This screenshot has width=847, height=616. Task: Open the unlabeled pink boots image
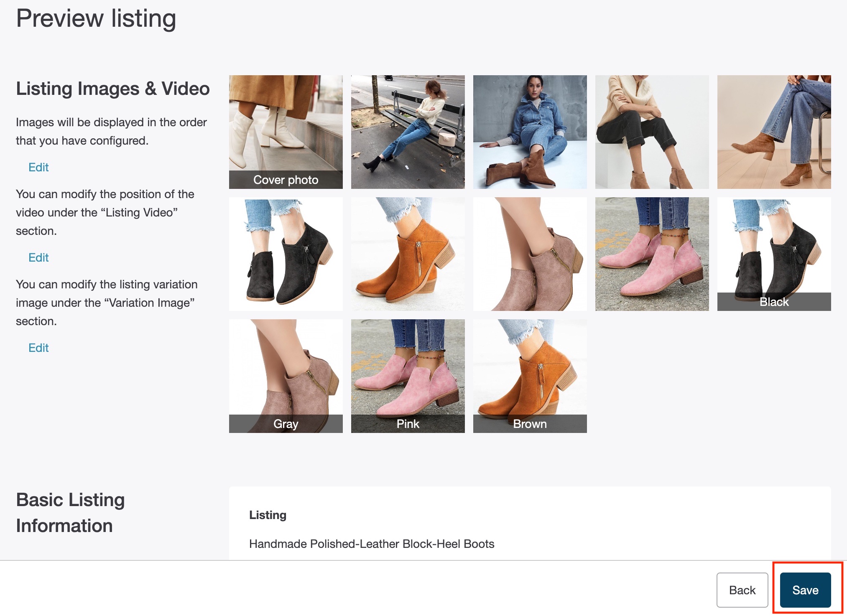point(652,254)
